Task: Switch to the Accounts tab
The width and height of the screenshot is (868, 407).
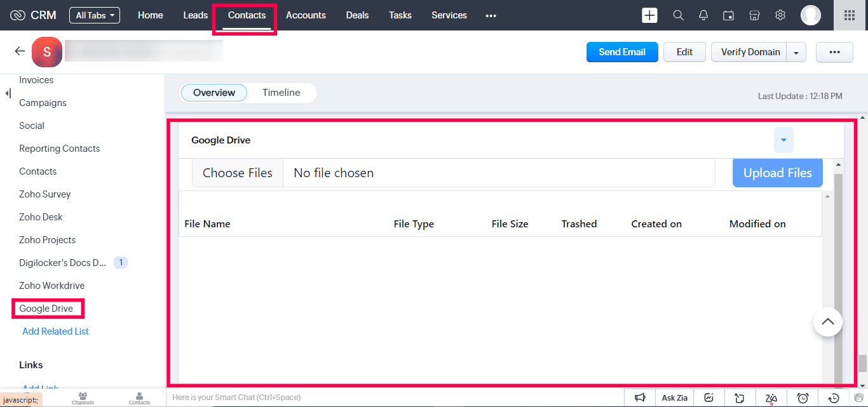Action: coord(306,15)
